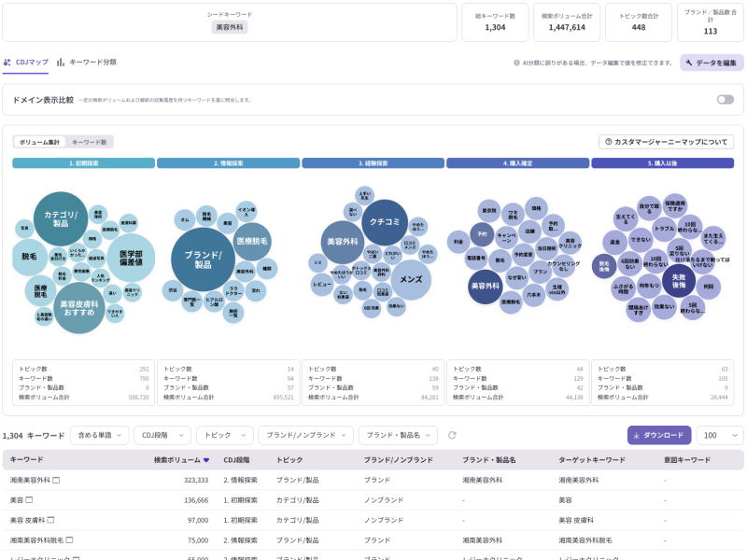This screenshot has height=560, width=747.
Task: Click the sort arrow on 検索ボリューム column
Action: (x=206, y=460)
